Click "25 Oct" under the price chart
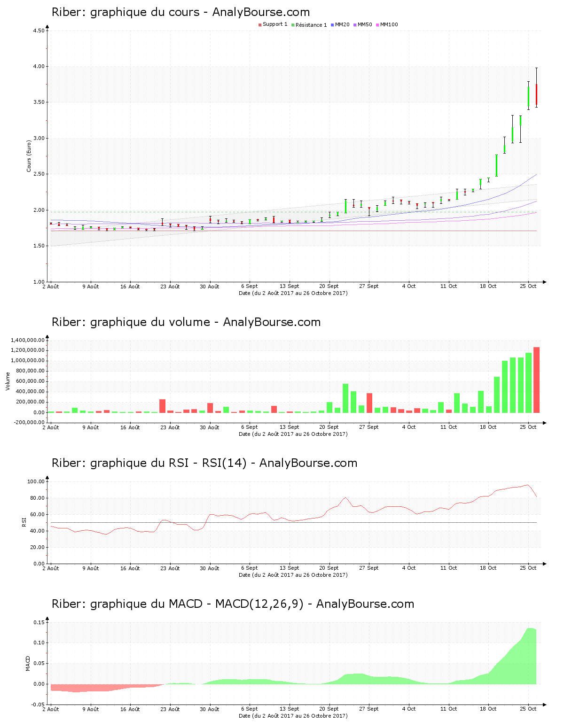This screenshot has height=728, width=564. (x=528, y=287)
